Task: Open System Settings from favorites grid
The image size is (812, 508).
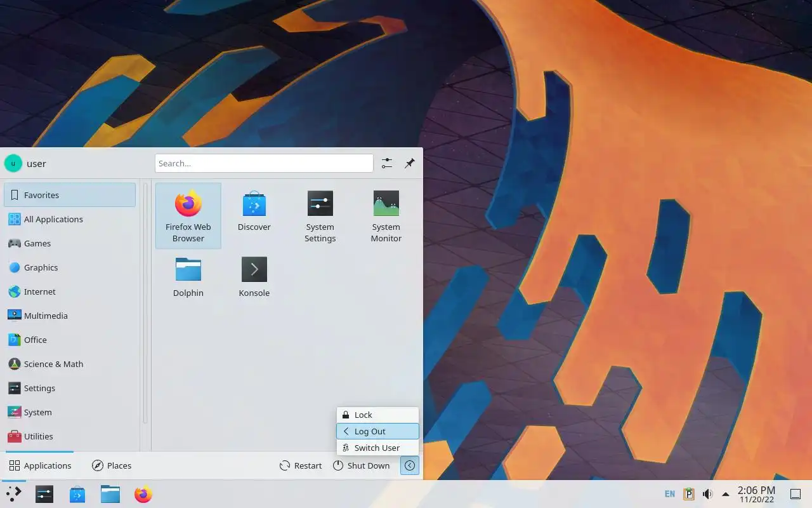Action: click(x=320, y=216)
